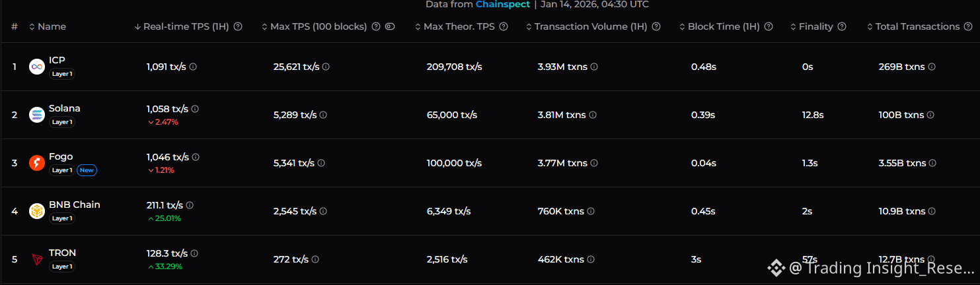Click the BNB Chain logo icon
Screen dimensions: 980x285
pyautogui.click(x=37, y=211)
